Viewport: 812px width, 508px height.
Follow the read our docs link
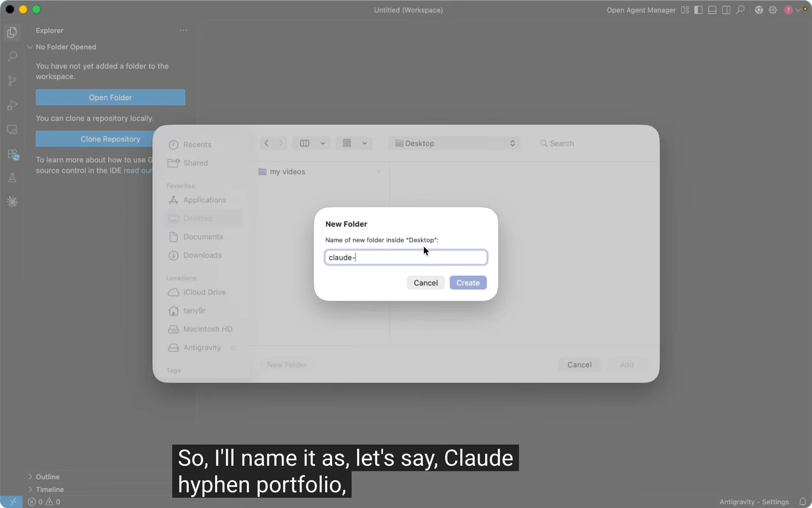point(138,170)
